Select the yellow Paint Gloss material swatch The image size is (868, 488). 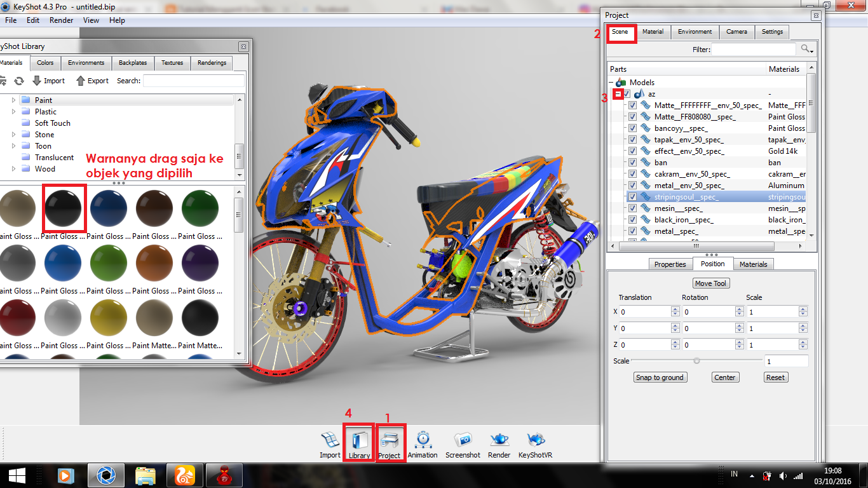[109, 318]
